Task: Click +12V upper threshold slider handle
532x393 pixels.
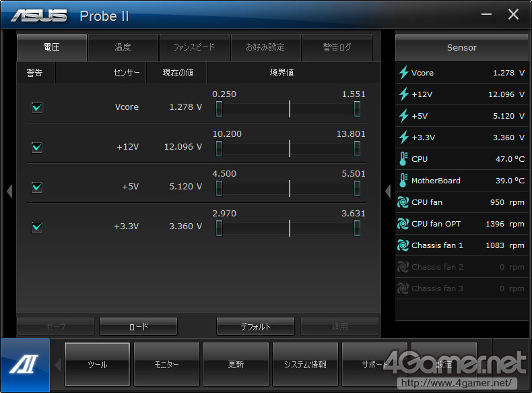Action: click(357, 148)
